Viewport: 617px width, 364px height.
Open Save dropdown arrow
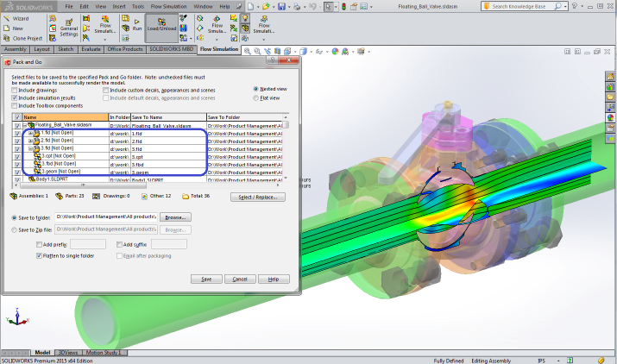(289, 7)
